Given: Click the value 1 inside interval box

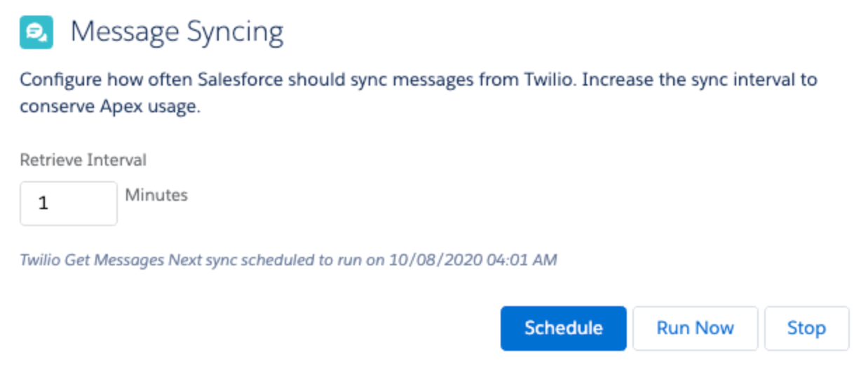Looking at the screenshot, I should pos(43,204).
